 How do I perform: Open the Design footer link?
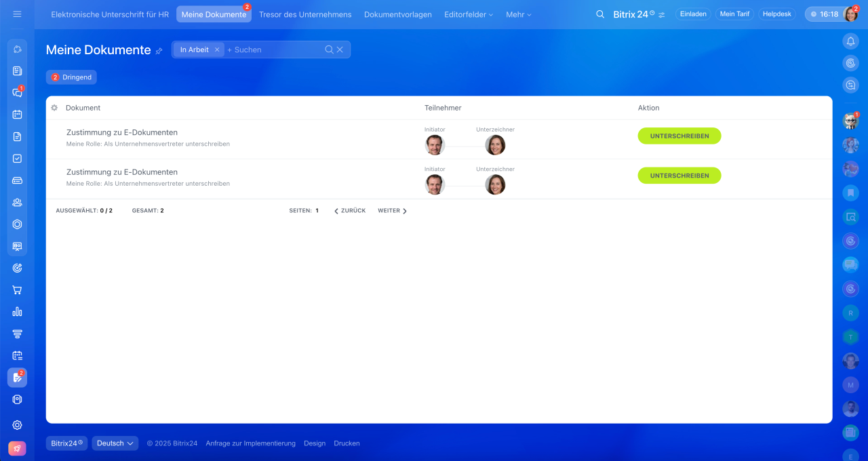(x=315, y=443)
